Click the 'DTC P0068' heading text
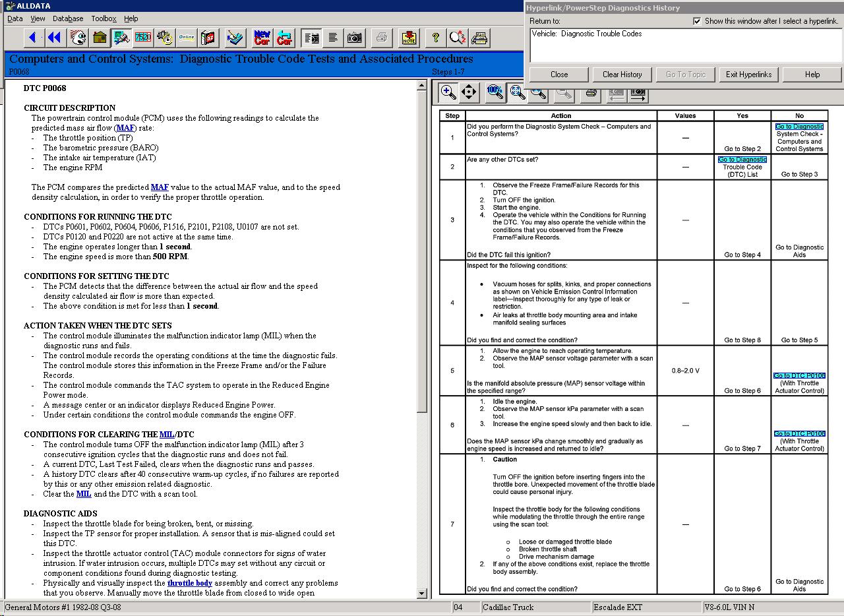 (45, 88)
